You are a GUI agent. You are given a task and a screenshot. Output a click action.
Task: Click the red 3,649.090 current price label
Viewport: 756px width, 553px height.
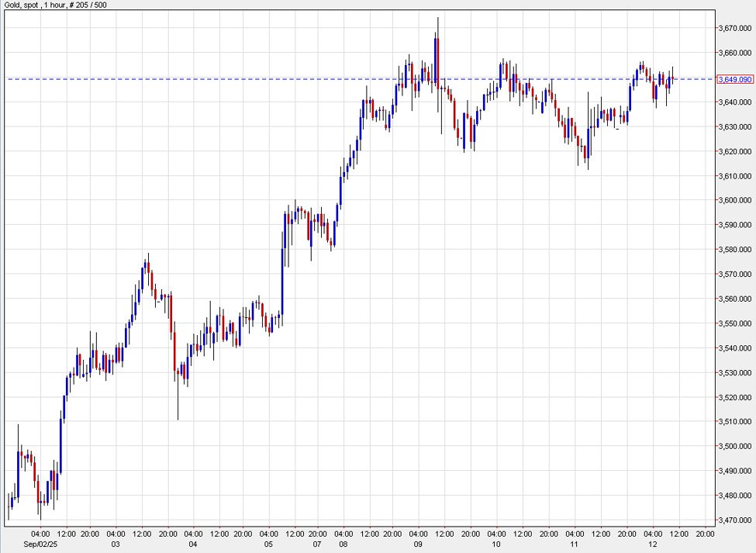[735, 80]
